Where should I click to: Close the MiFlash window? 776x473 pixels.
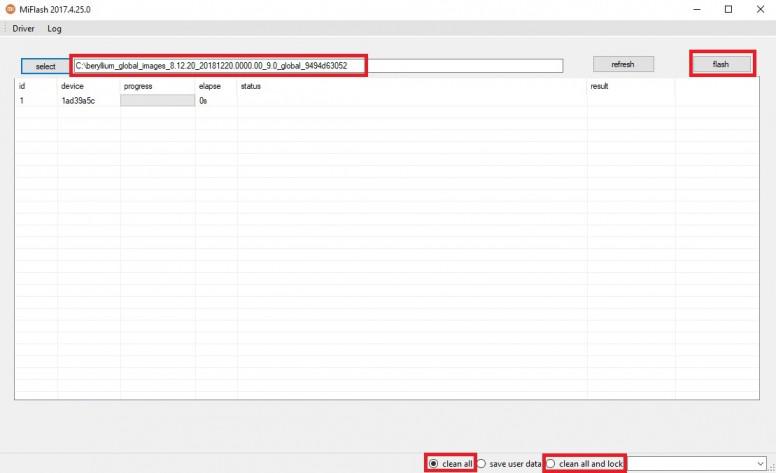click(760, 9)
